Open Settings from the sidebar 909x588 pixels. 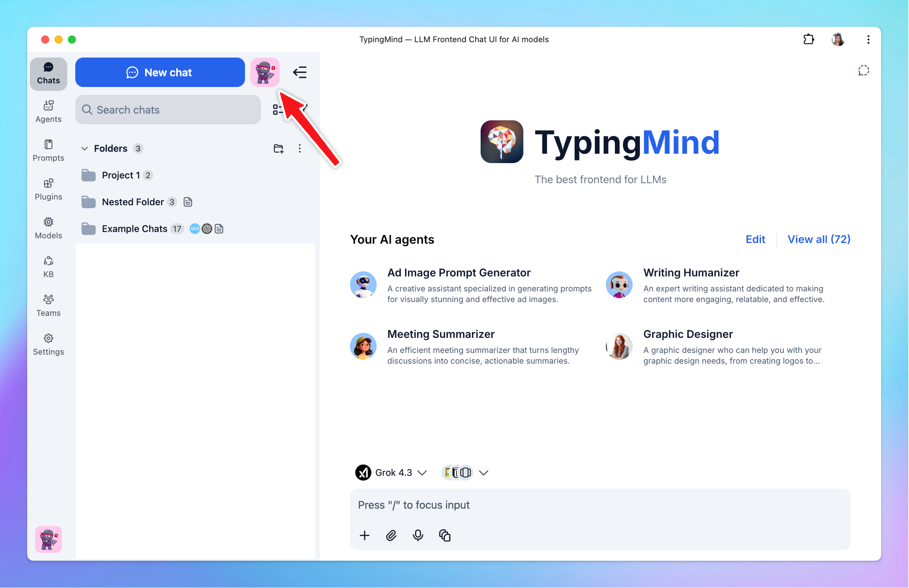point(48,345)
